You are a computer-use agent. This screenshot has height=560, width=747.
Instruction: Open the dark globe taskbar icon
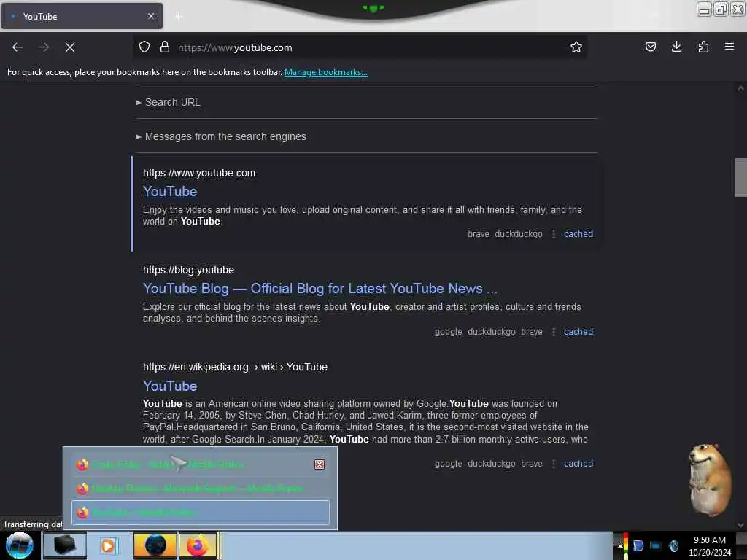tap(155, 545)
